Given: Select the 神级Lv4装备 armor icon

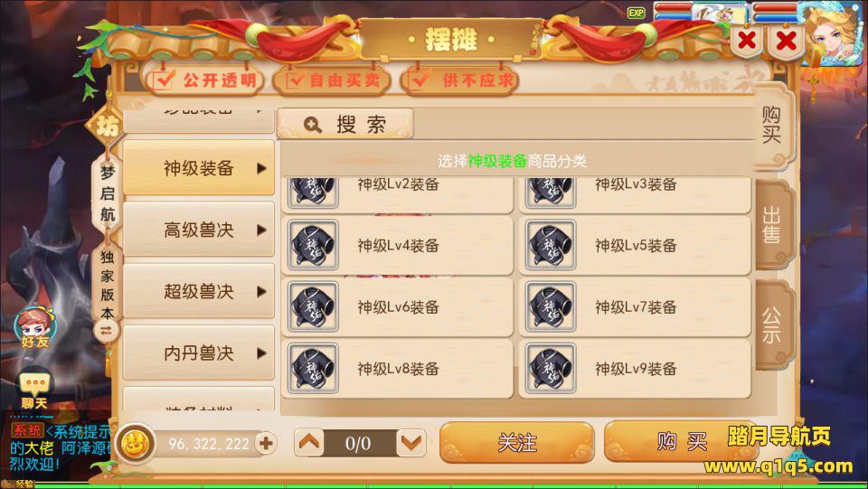Looking at the screenshot, I should click(313, 244).
